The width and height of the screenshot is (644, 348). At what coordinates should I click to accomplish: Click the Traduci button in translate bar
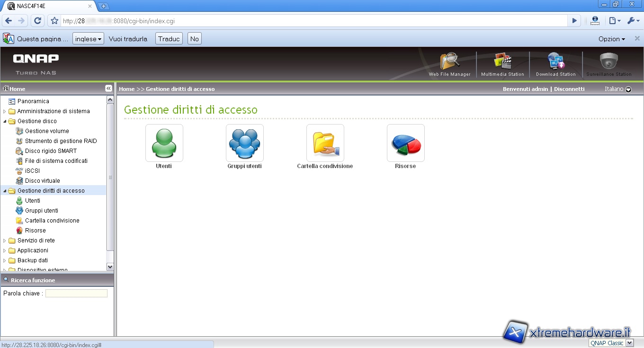(169, 39)
